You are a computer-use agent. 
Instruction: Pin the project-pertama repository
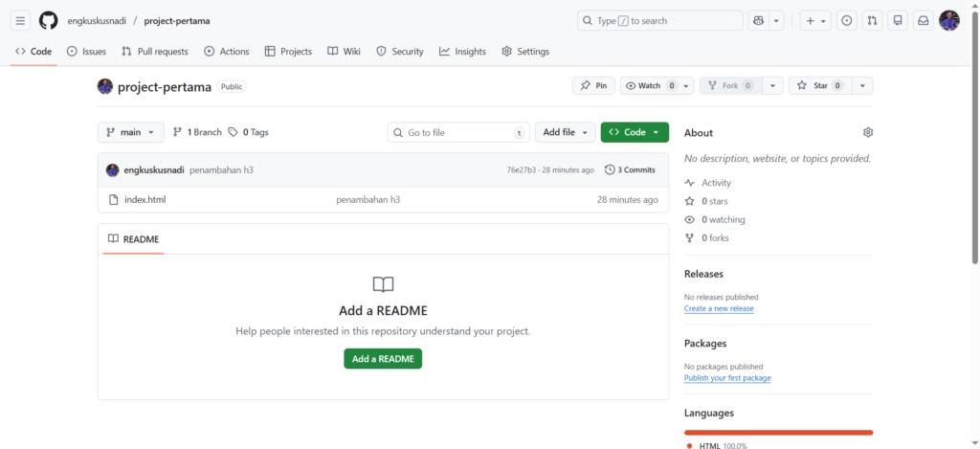pyautogui.click(x=593, y=86)
